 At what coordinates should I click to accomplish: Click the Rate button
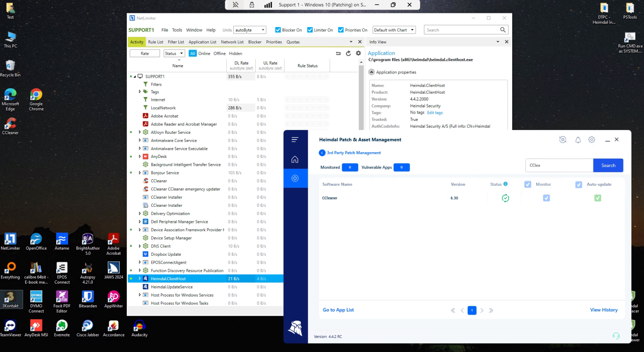coord(145,54)
